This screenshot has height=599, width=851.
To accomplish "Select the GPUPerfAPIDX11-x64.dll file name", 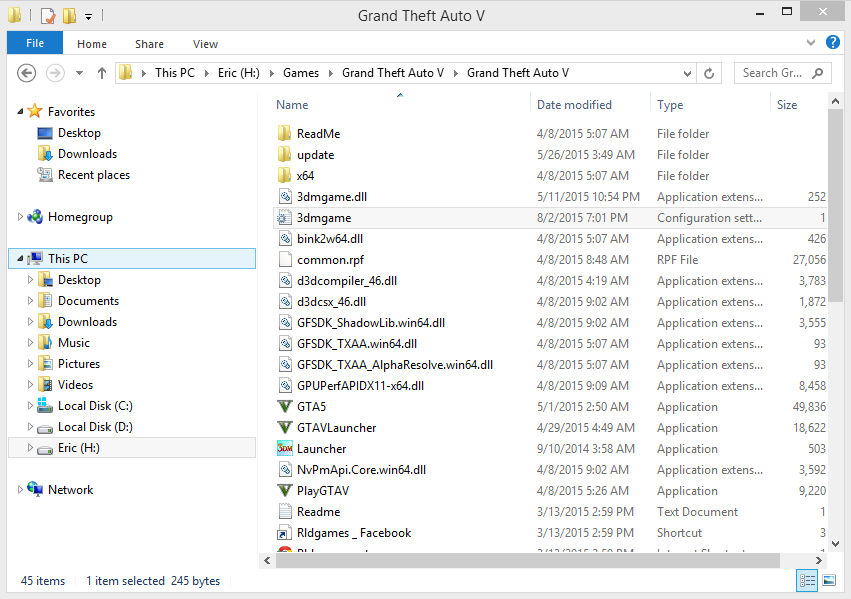I will point(360,386).
